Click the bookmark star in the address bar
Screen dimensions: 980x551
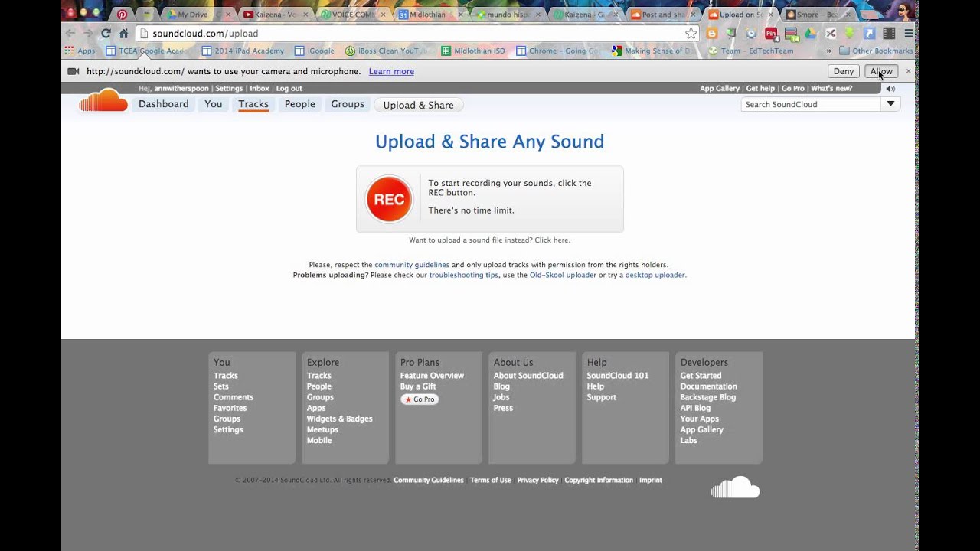point(690,33)
